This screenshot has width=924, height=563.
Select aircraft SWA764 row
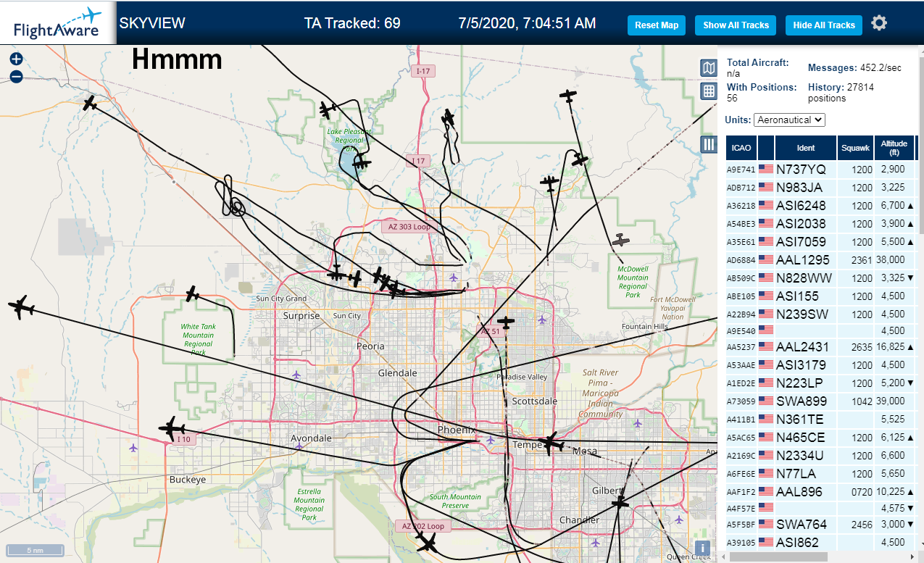coord(823,525)
